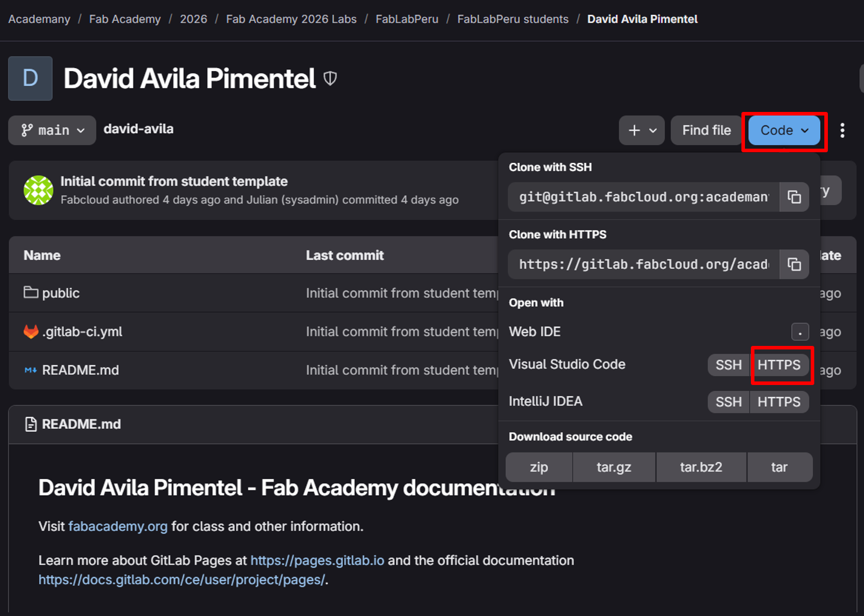This screenshot has height=616, width=864.
Task: Download source as tar.gz
Action: coord(614,467)
